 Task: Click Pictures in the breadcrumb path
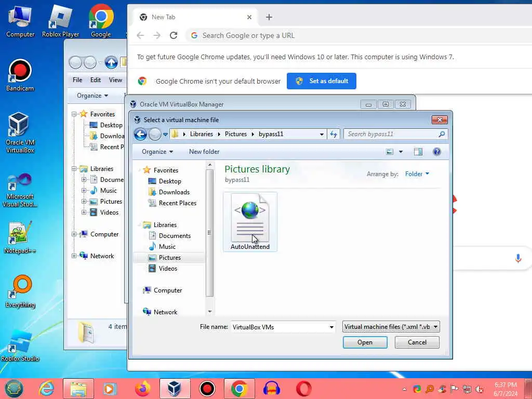236,134
